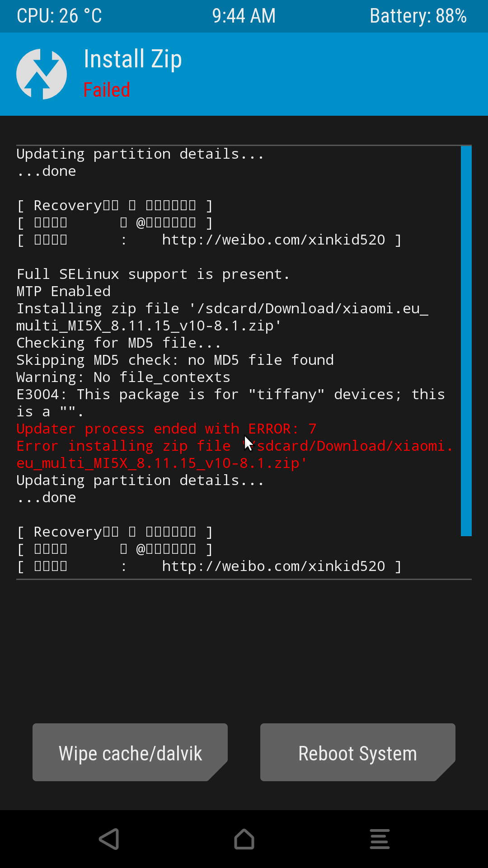Click the Wipe cache/dalvik button
The image size is (488, 868).
[x=130, y=752]
